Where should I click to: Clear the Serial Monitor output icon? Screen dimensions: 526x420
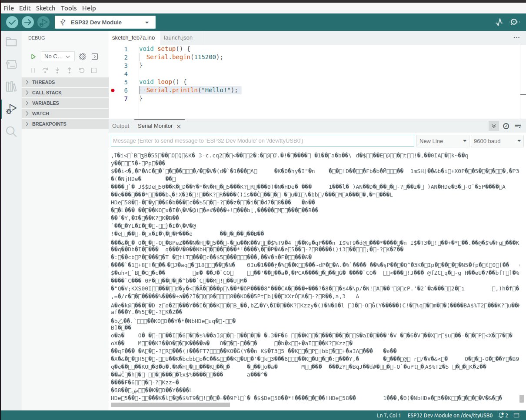click(518, 126)
